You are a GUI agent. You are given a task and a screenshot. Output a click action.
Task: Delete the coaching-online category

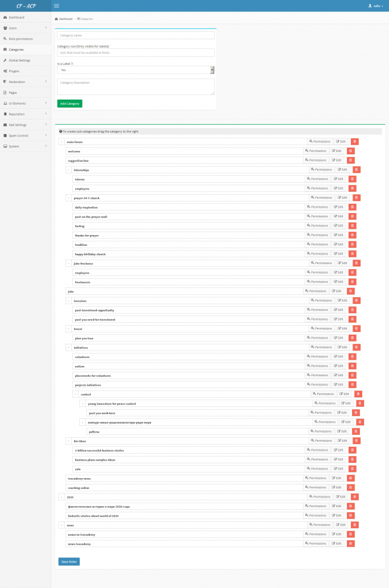point(350,487)
